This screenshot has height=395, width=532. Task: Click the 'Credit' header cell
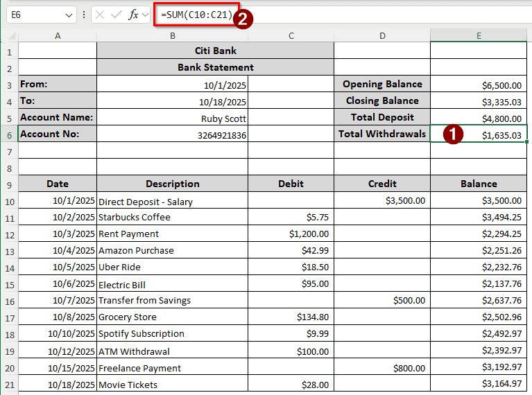[382, 184]
